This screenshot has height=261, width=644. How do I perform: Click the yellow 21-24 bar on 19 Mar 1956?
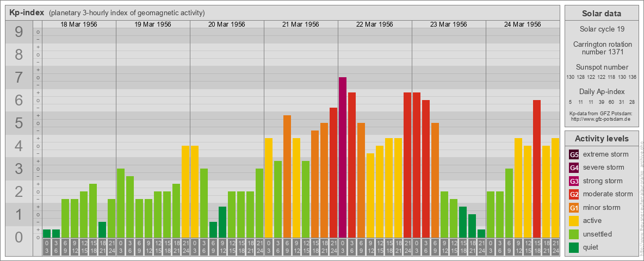click(x=185, y=191)
